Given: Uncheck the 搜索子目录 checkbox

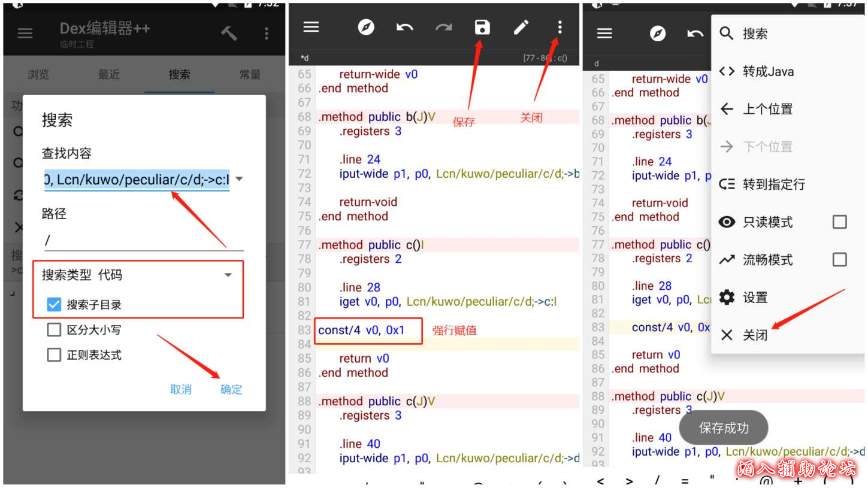Looking at the screenshot, I should 54,305.
